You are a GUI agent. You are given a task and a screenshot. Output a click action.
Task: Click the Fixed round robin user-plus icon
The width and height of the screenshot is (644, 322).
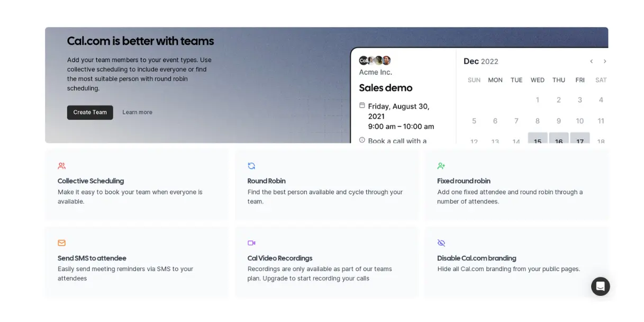pos(441,166)
